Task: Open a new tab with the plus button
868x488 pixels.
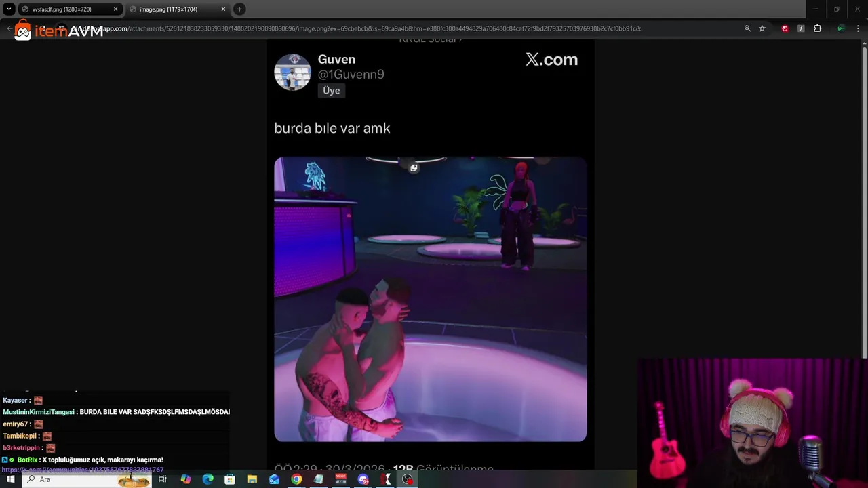Action: 239,9
